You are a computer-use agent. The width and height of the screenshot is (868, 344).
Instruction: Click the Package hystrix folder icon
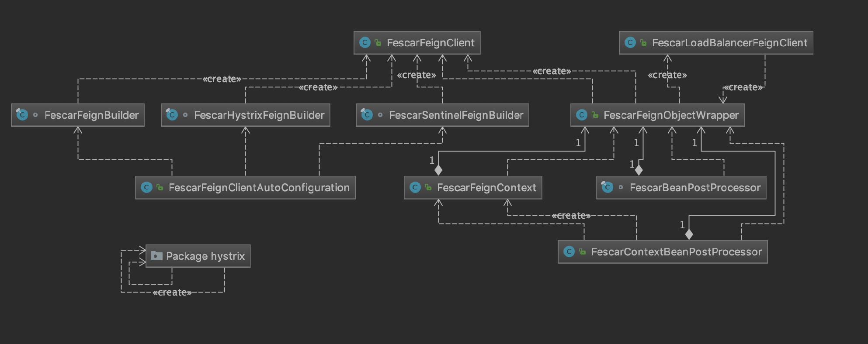[x=156, y=256]
